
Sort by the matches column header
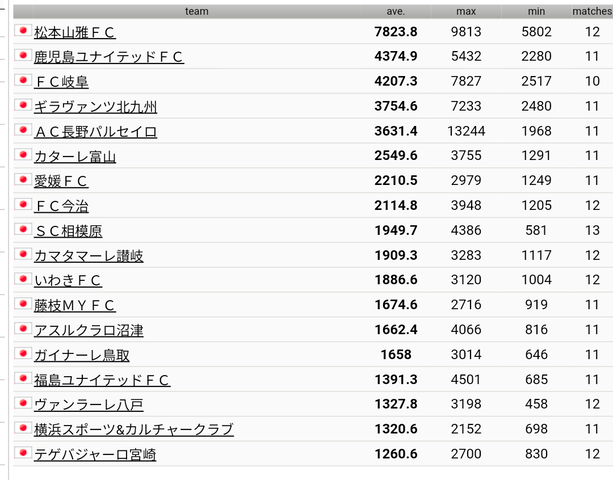click(x=591, y=11)
